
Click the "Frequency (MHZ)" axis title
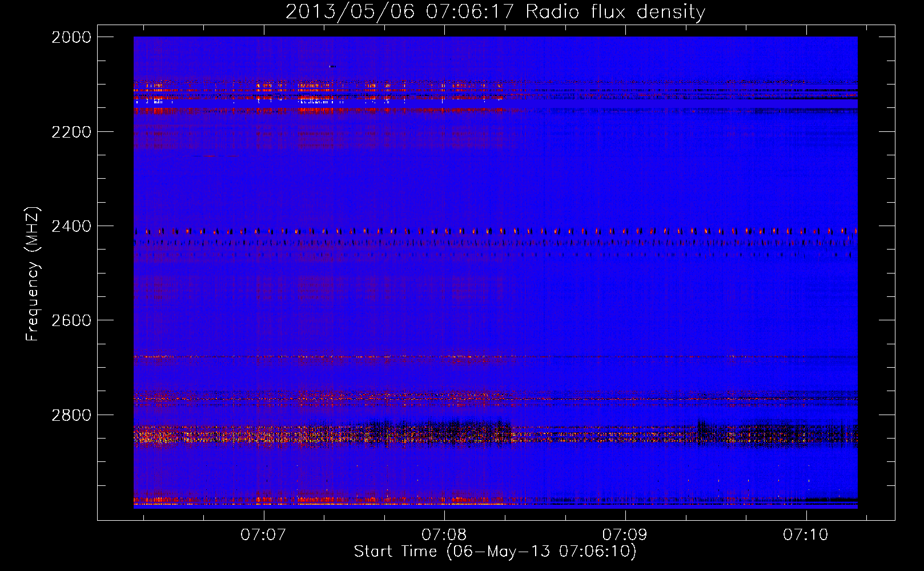(33, 274)
